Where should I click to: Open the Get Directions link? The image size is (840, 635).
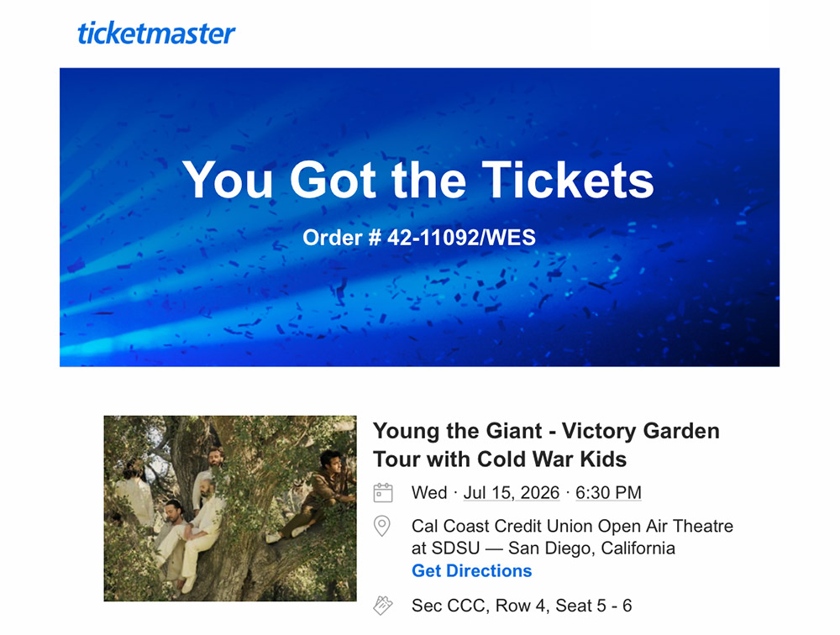coord(471,571)
